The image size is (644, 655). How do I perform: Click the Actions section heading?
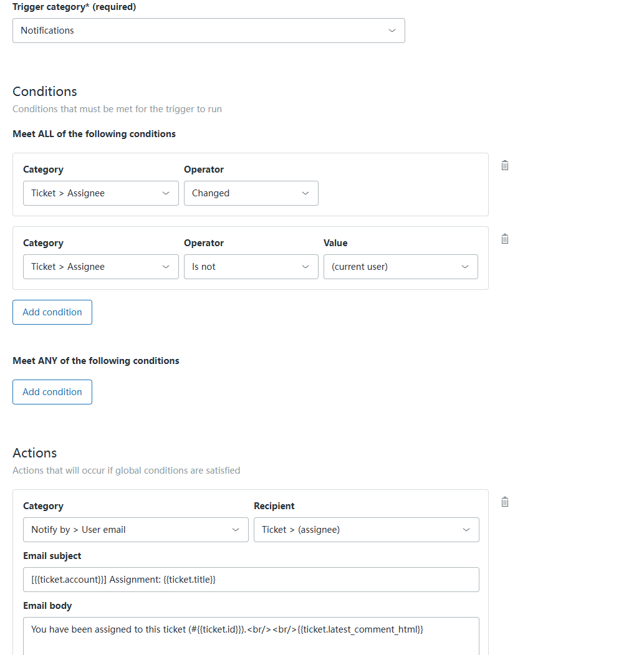[x=35, y=452]
